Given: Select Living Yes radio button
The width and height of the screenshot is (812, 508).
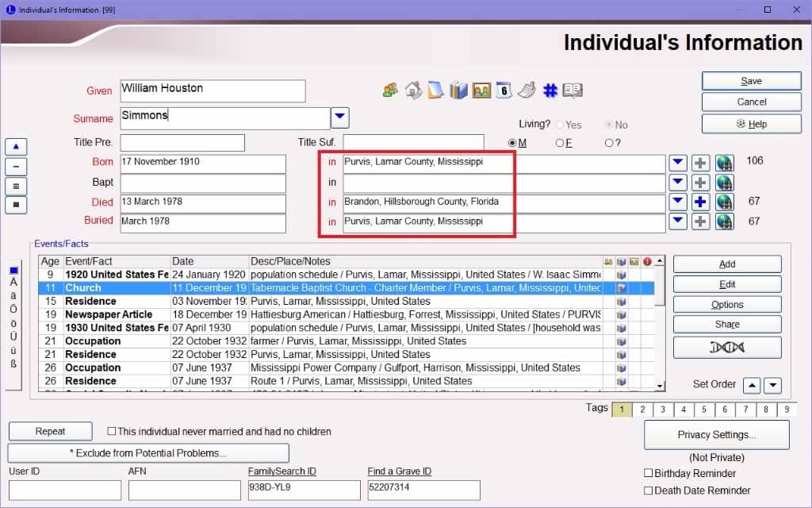Looking at the screenshot, I should 560,125.
